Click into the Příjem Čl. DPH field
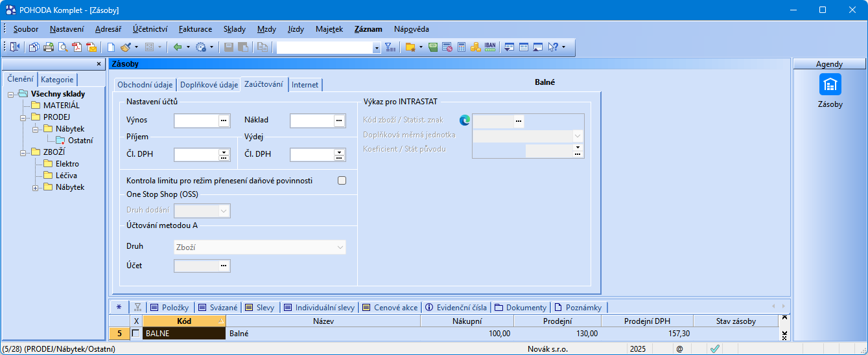Viewport: 868px width, 355px height. point(196,155)
